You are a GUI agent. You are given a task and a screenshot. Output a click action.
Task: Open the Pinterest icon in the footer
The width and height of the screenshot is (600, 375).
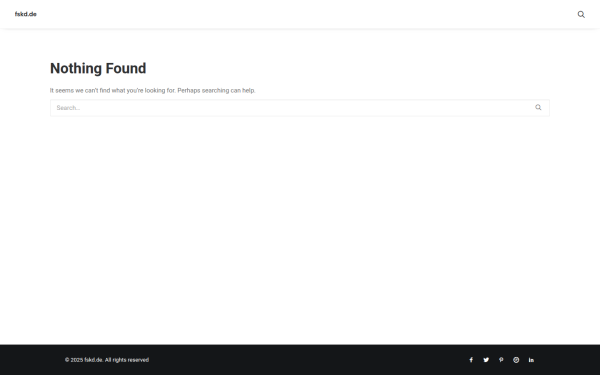[x=501, y=360]
